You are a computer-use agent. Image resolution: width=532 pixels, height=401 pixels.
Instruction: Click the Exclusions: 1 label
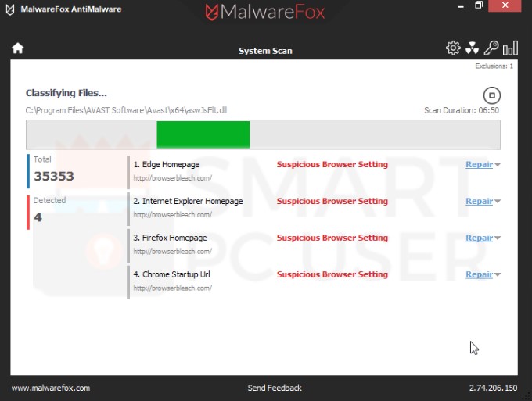494,66
